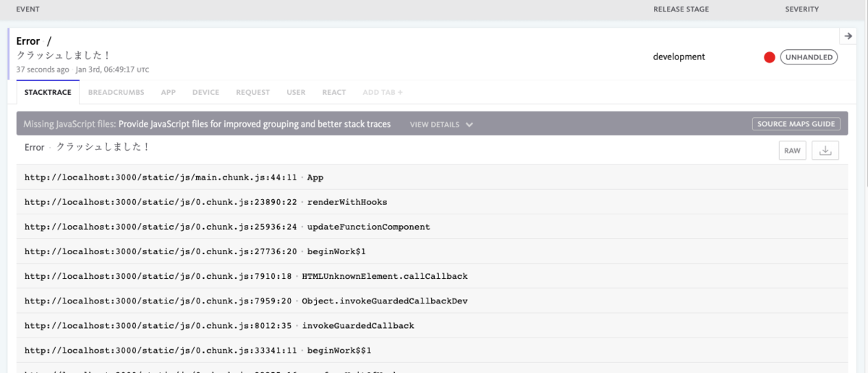Switch to the Request tab

pyautogui.click(x=252, y=93)
